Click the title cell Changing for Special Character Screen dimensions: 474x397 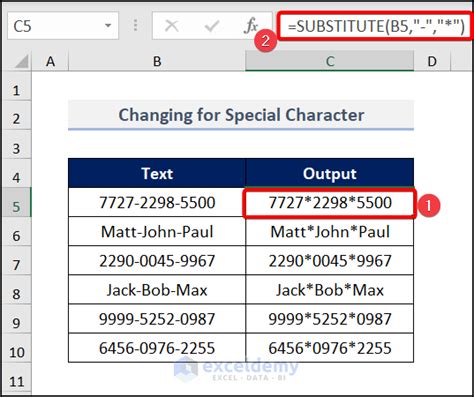click(241, 115)
